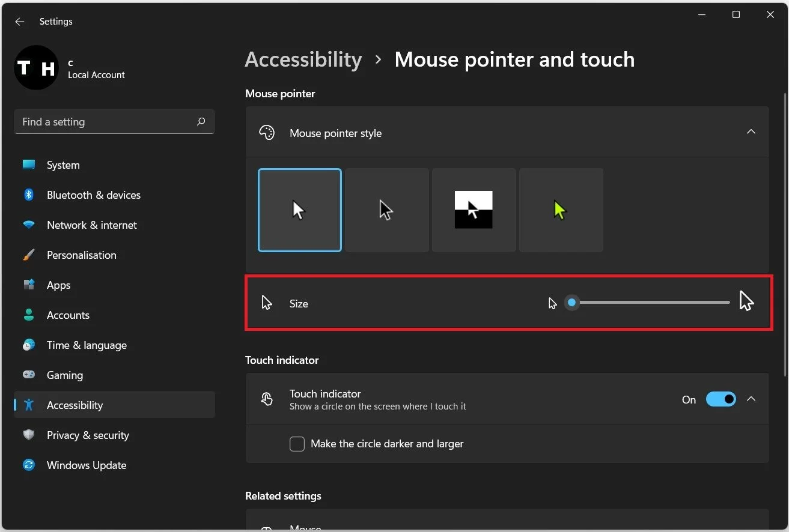Screen dimensions: 789x532
Task: Turn off the Touch indicator toggle
Action: click(x=720, y=399)
